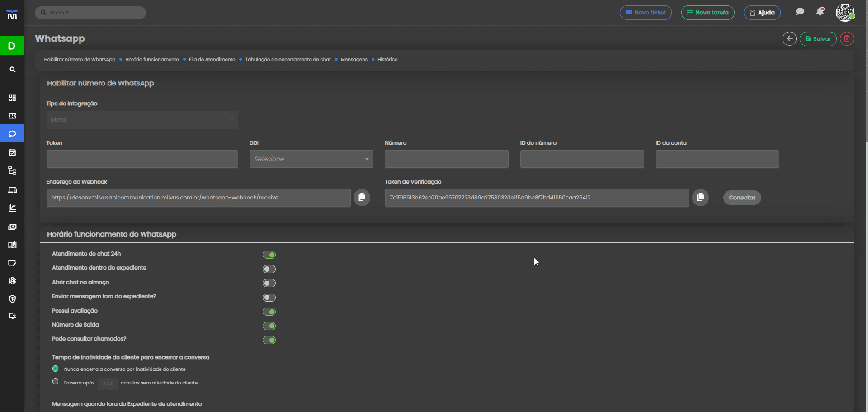Open the download monitor icon in sidebar
This screenshot has width=868, height=412.
point(12,316)
